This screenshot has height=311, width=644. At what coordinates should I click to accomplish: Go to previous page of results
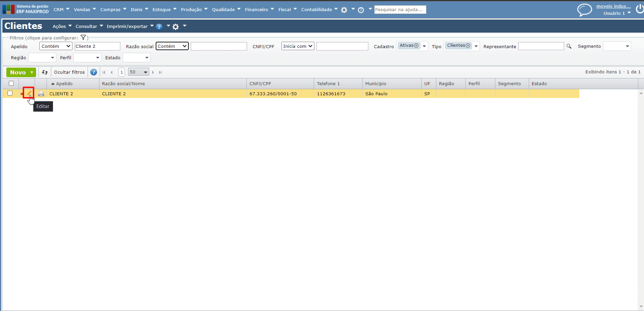(112, 72)
